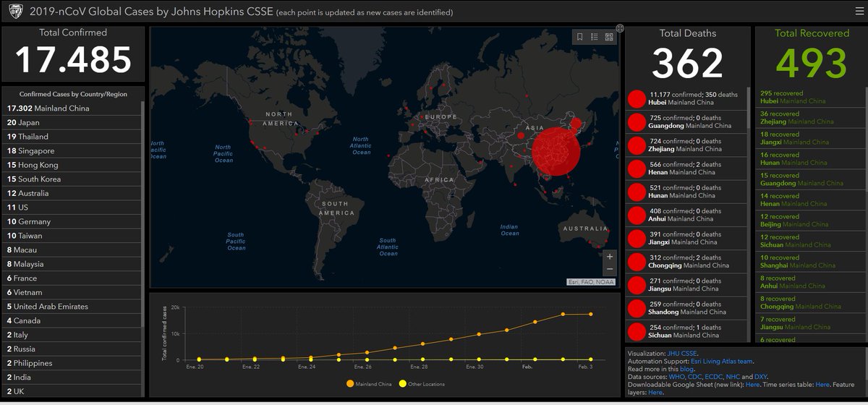This screenshot has height=405, width=868.
Task: Select Philippines in the country list
Action: (x=71, y=363)
